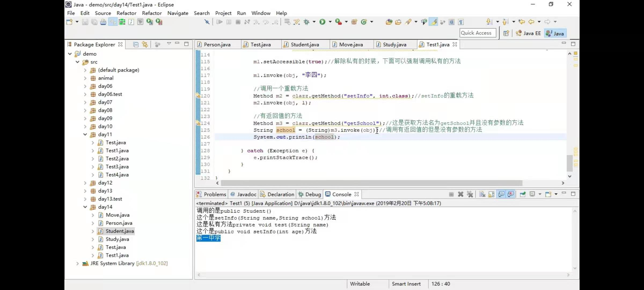Click the Debug bug icon in toolbar

coord(306,22)
